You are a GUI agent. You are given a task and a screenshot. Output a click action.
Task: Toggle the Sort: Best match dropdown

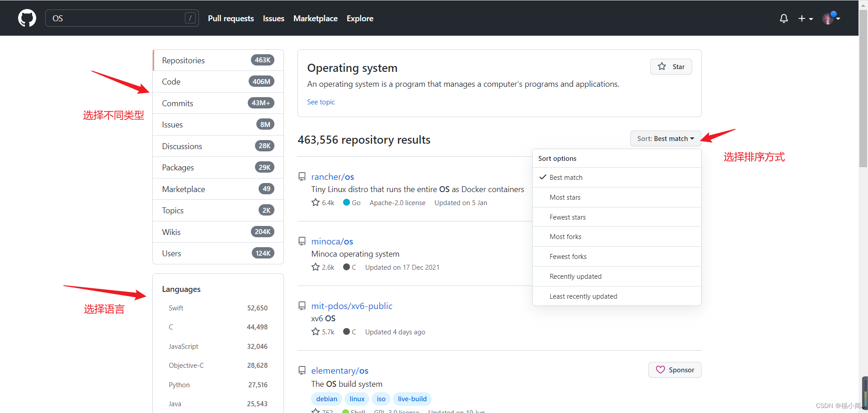[665, 139]
